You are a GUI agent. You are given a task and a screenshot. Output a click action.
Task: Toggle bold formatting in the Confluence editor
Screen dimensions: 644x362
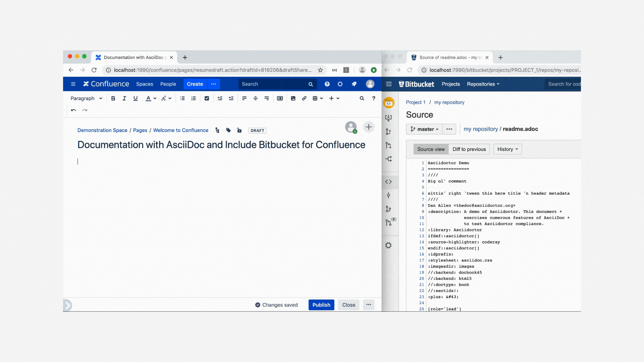pyautogui.click(x=113, y=98)
